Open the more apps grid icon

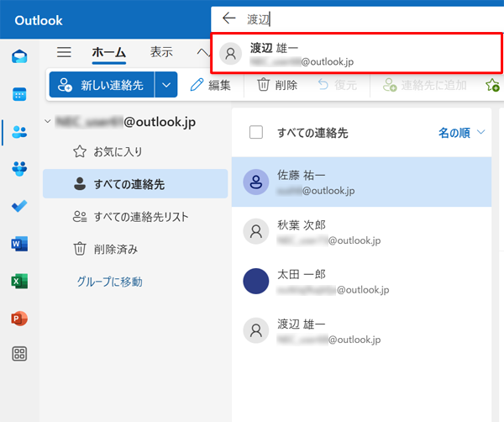point(19,354)
